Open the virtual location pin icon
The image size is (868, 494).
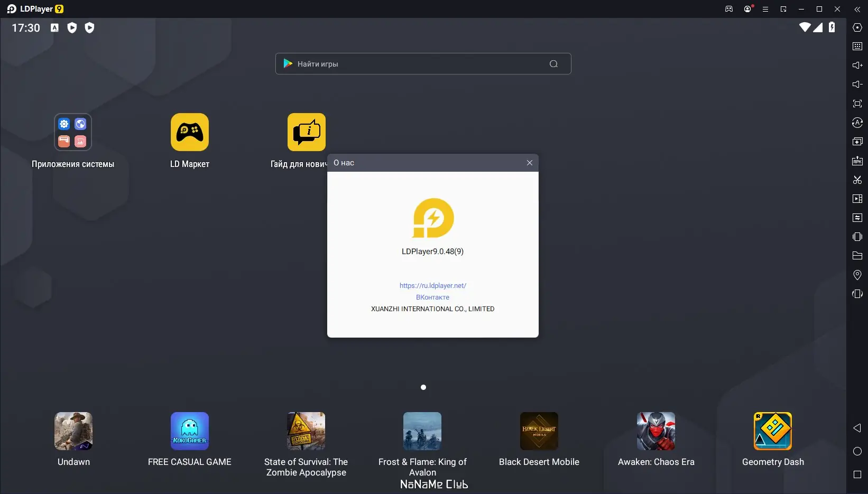click(857, 275)
